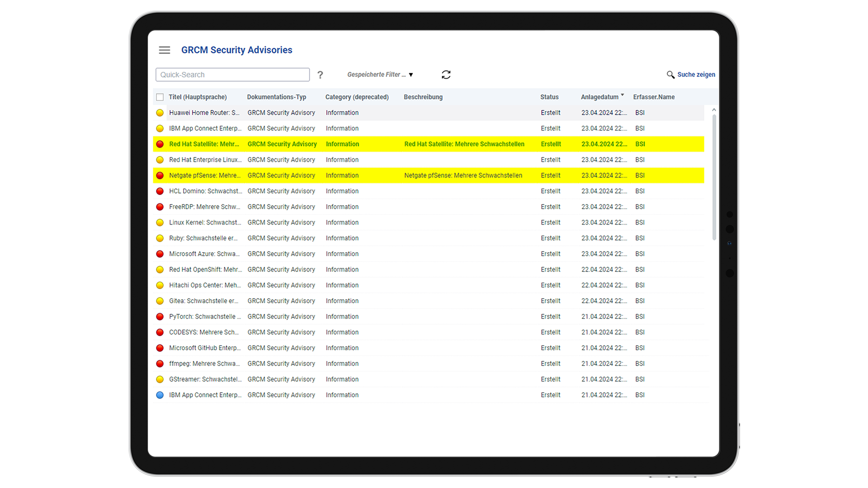
Task: Click yellow status dot of Red Hat Enterprise Linux
Action: 160,160
